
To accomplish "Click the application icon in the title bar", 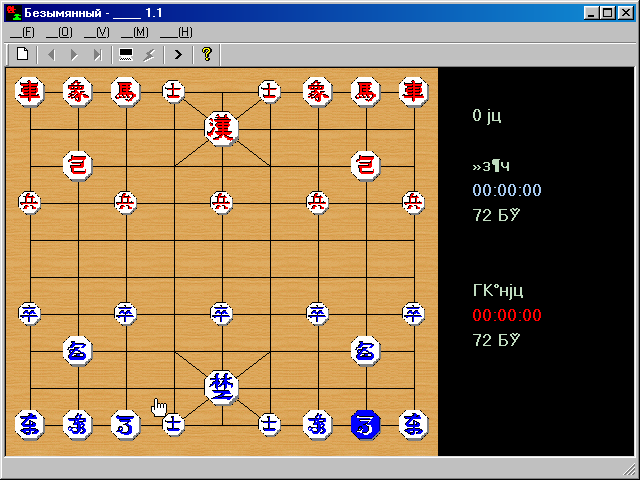I will click(x=14, y=13).
